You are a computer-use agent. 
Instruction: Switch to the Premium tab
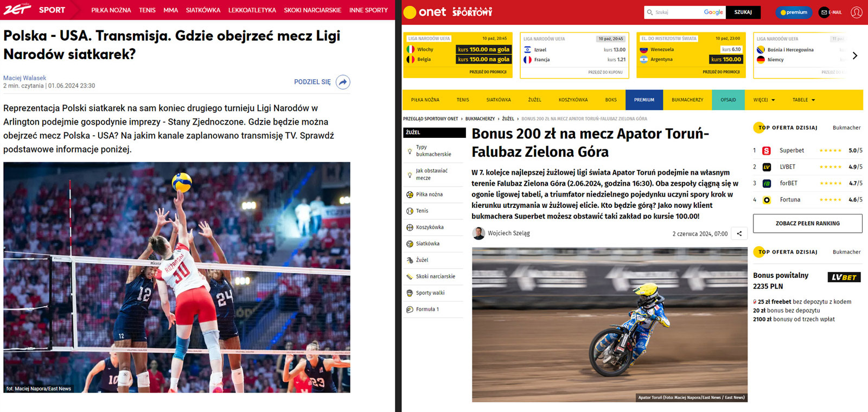click(x=644, y=100)
